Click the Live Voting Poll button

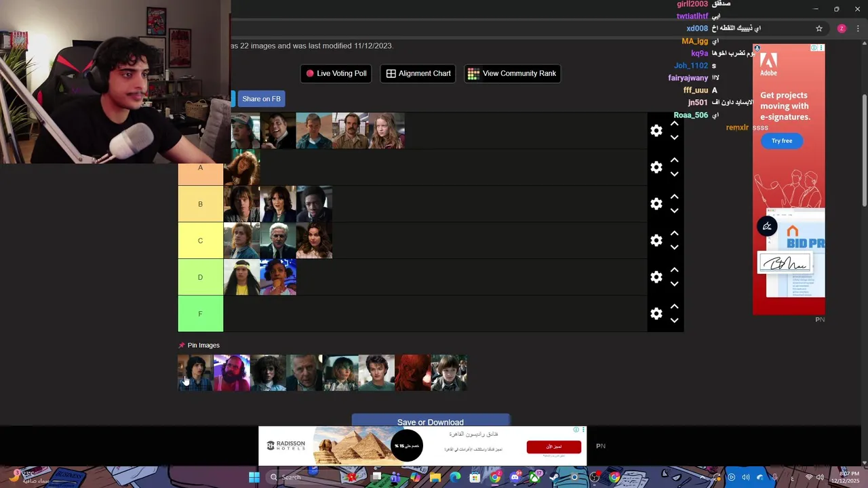pyautogui.click(x=336, y=73)
